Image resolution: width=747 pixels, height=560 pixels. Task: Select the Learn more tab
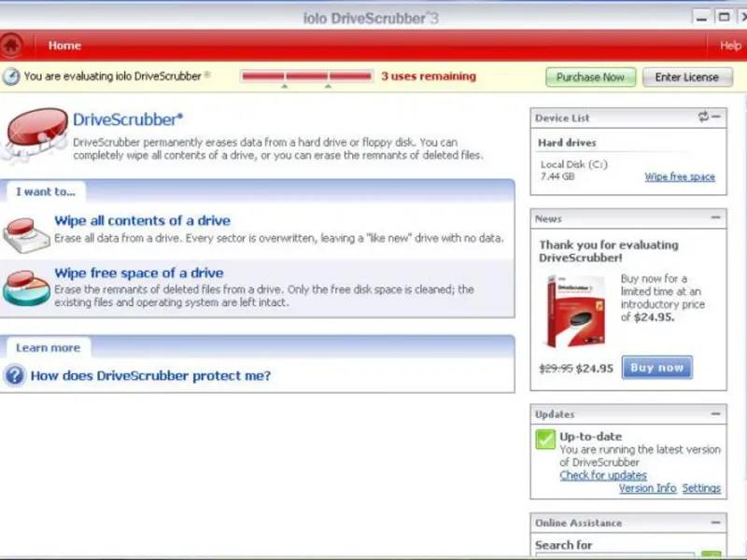point(49,347)
